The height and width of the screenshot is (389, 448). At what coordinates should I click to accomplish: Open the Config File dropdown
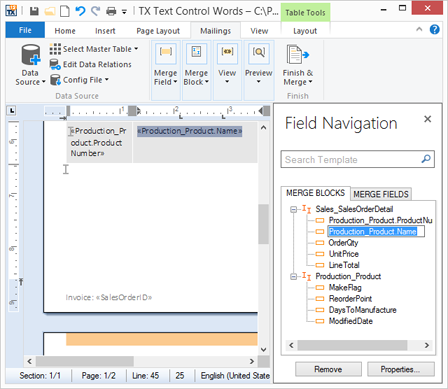pos(79,80)
